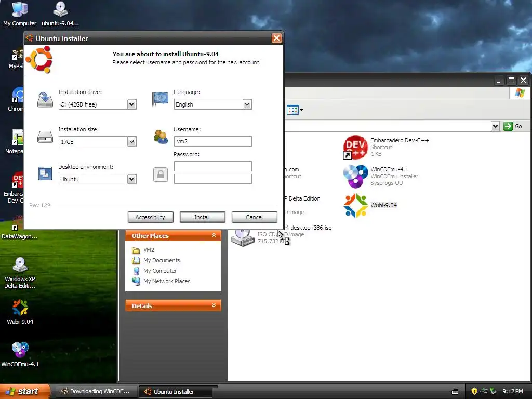Select Windows XP Delta Edition desktop icon
This screenshot has width=532, height=399.
[x=20, y=273]
